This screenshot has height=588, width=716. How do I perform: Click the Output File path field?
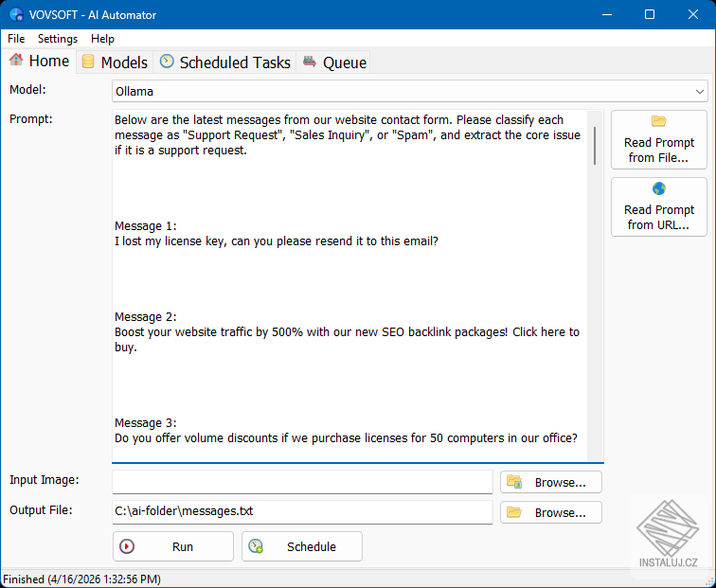click(302, 512)
